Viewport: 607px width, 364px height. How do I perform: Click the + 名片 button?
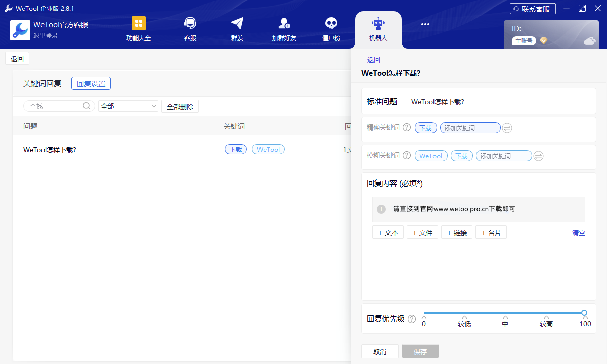[x=491, y=233]
